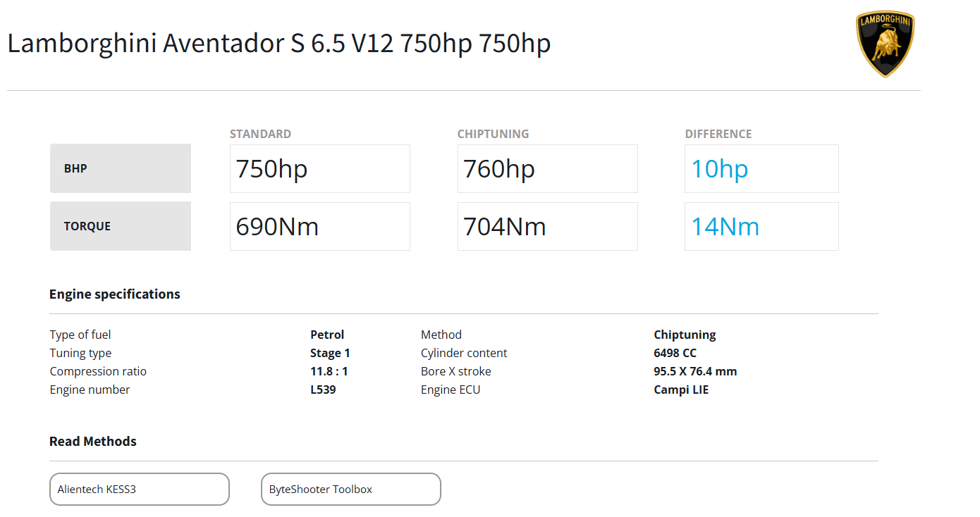980x517 pixels.
Task: Click the Campi LIE engine ECU value
Action: pyautogui.click(x=681, y=390)
